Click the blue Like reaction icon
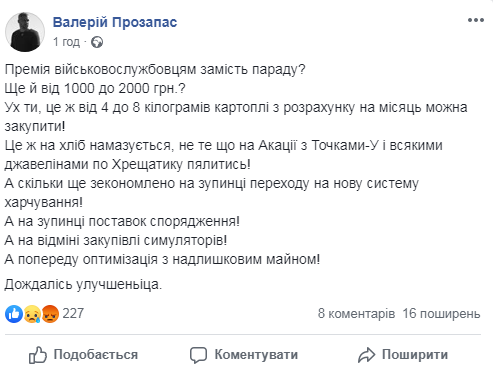 point(14,314)
